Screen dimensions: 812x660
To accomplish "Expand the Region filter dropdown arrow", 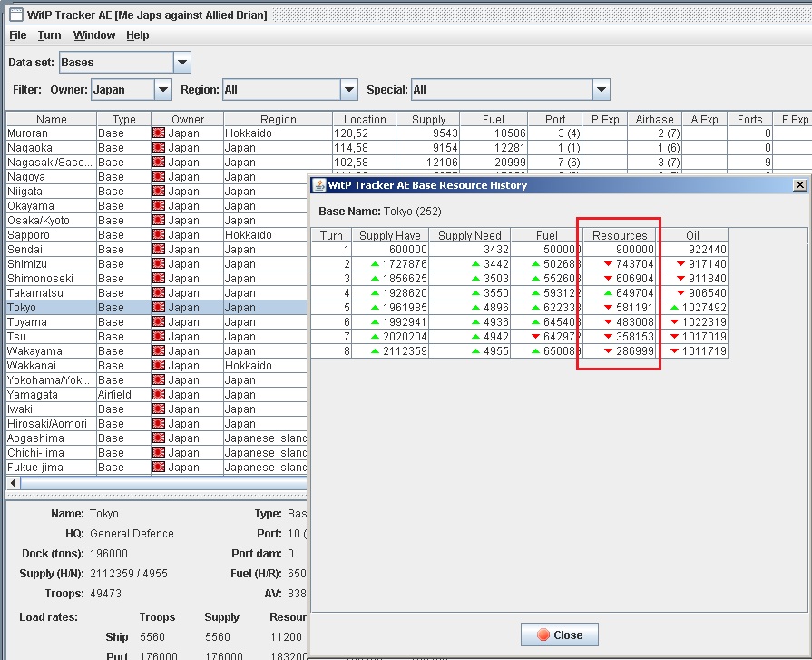I will click(x=349, y=90).
